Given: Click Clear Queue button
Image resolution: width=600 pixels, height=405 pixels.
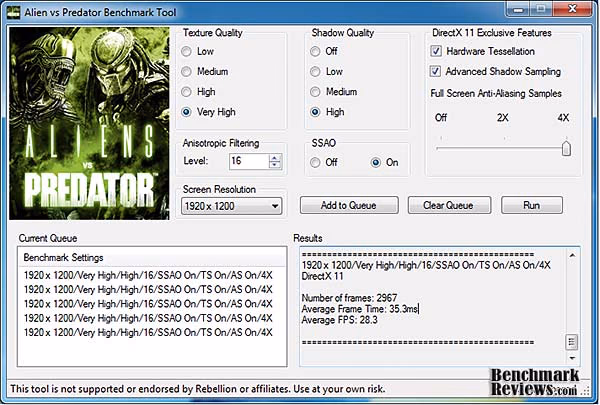Looking at the screenshot, I should [449, 206].
